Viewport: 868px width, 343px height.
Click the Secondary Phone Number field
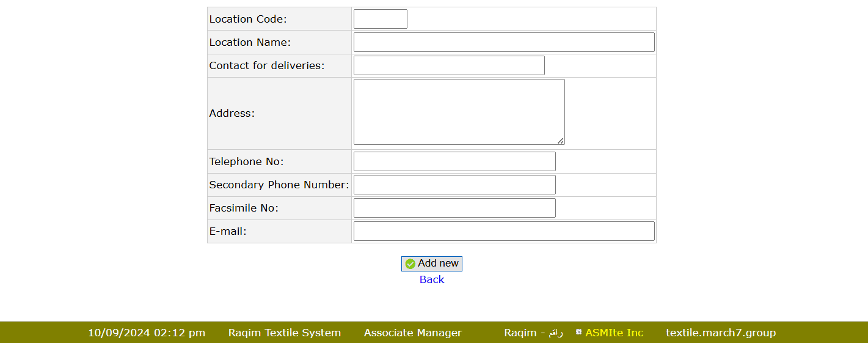tap(454, 185)
